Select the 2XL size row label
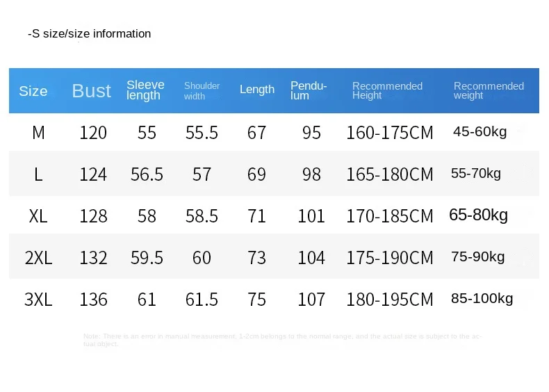 [x=38, y=258]
